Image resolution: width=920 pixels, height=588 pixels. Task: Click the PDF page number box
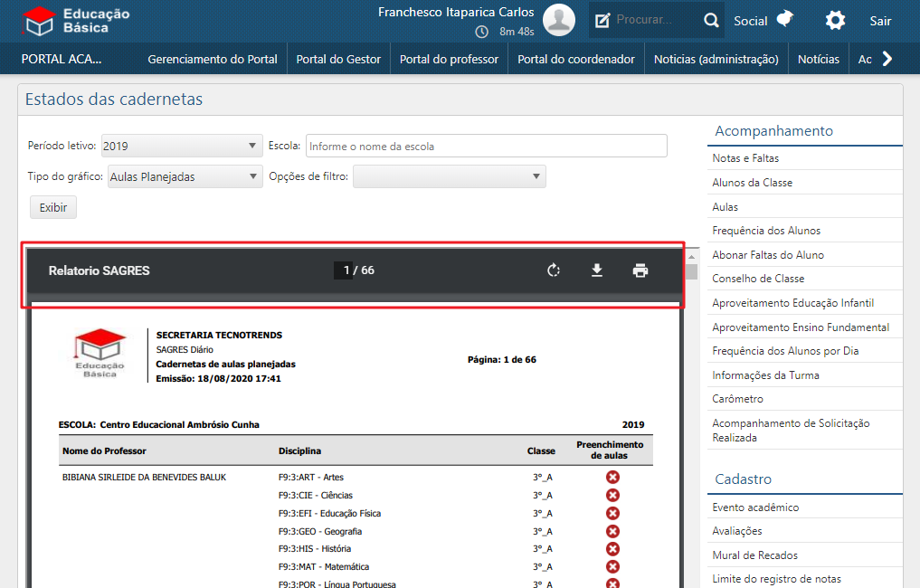tap(344, 270)
